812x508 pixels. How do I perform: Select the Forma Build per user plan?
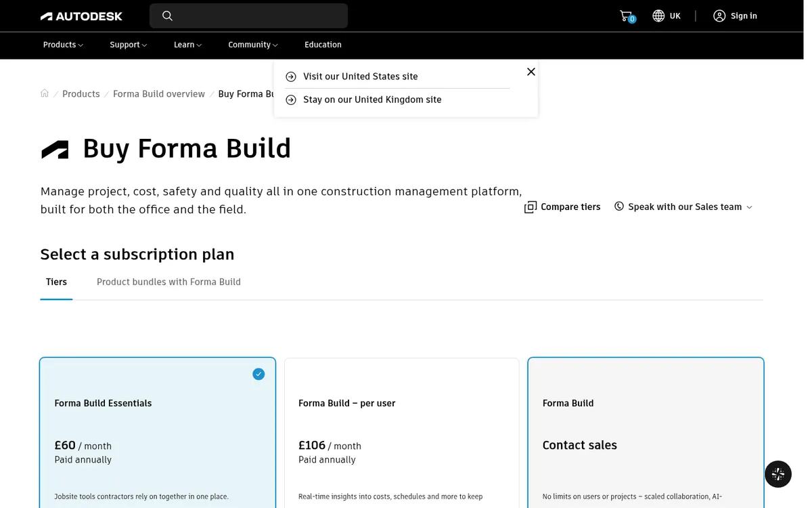pyautogui.click(x=402, y=433)
